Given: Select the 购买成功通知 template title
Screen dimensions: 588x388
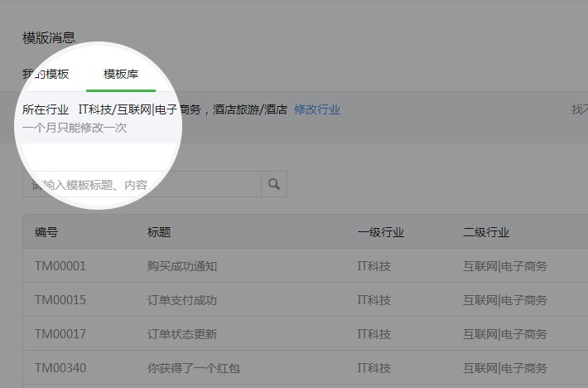Looking at the screenshot, I should (x=182, y=266).
